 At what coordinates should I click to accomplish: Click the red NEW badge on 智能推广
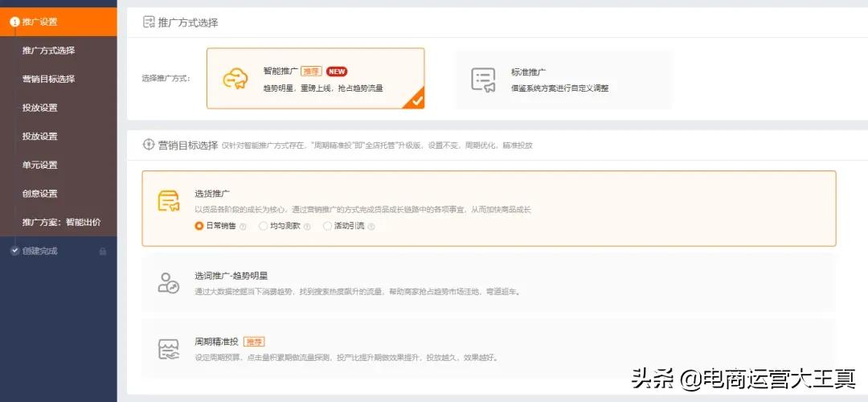click(337, 72)
